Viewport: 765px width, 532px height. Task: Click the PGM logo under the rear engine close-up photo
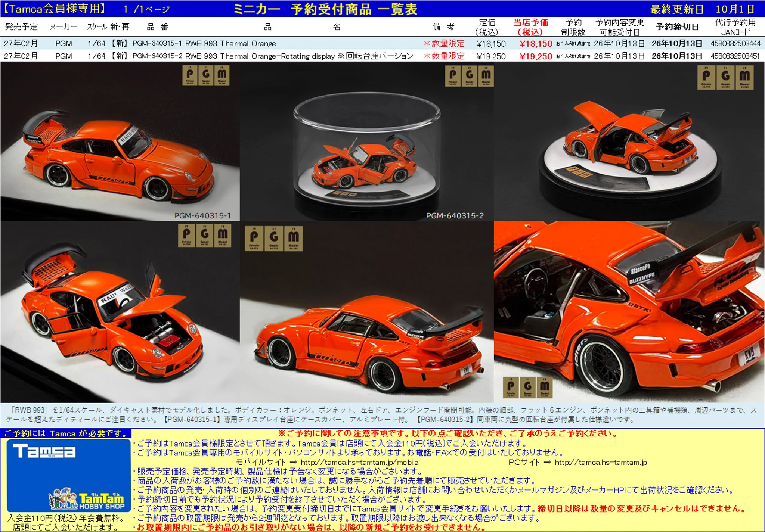pos(527,387)
